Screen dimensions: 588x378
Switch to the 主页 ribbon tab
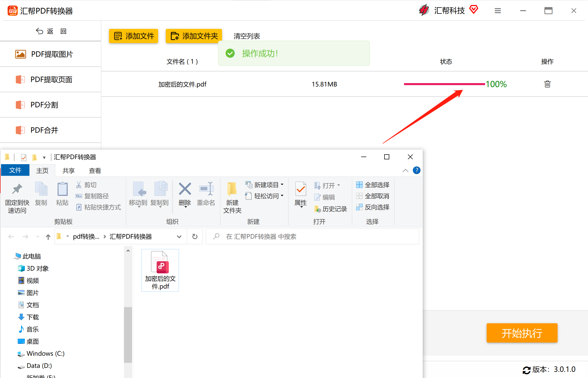pyautogui.click(x=42, y=171)
